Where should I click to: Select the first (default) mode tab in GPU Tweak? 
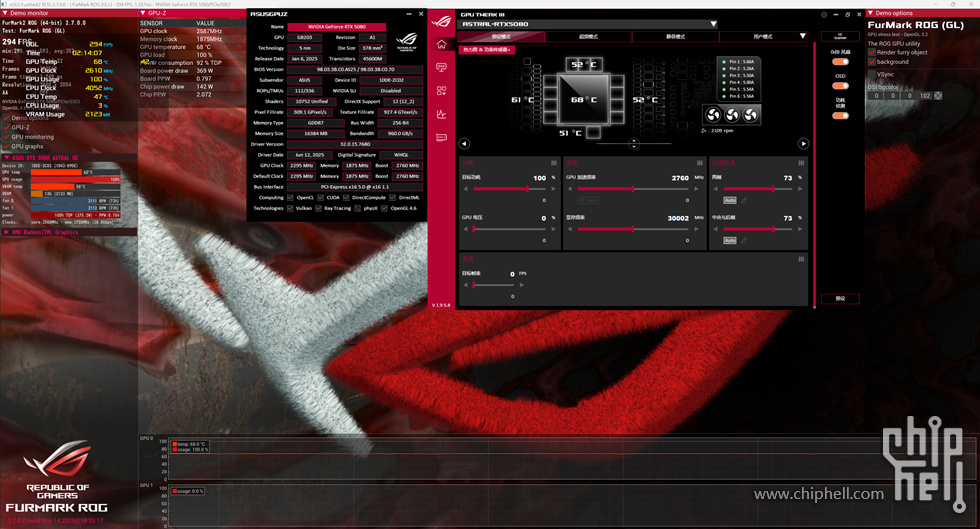click(x=501, y=37)
